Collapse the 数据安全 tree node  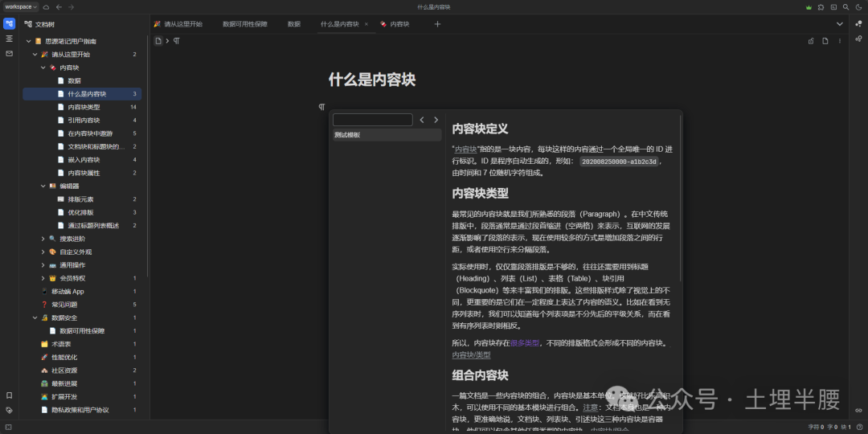35,317
